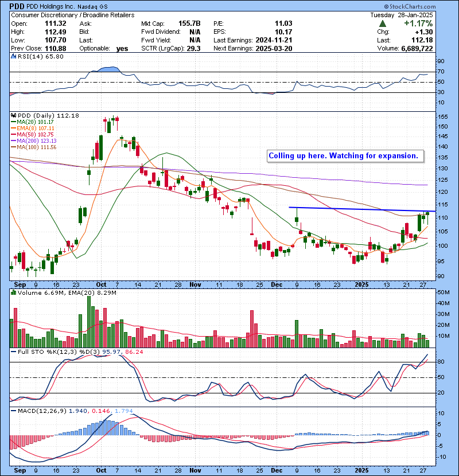Screen dimensions: 459x476
Task: Select the MA(200) 123.13 legend entry
Action: 34,141
